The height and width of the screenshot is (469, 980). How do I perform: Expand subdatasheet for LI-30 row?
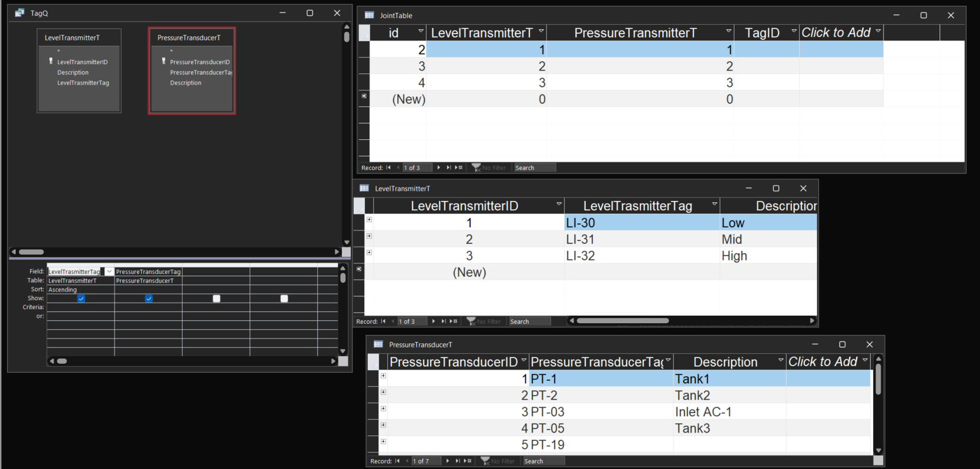click(369, 220)
